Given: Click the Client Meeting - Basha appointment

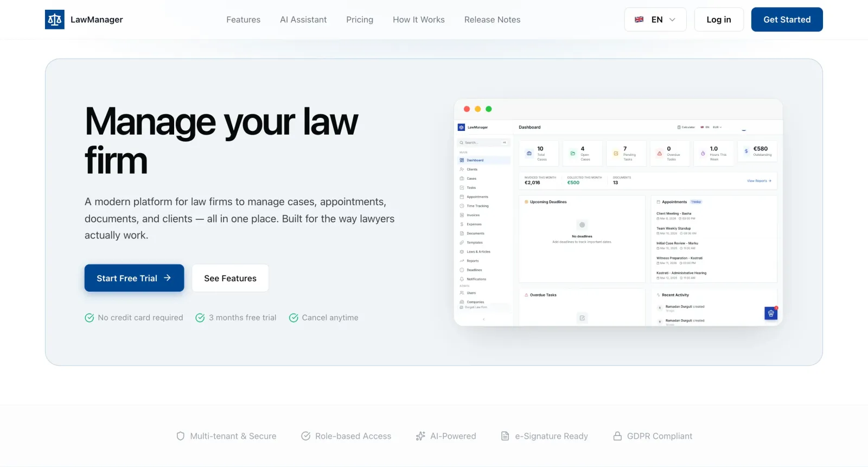Looking at the screenshot, I should coord(676,216).
